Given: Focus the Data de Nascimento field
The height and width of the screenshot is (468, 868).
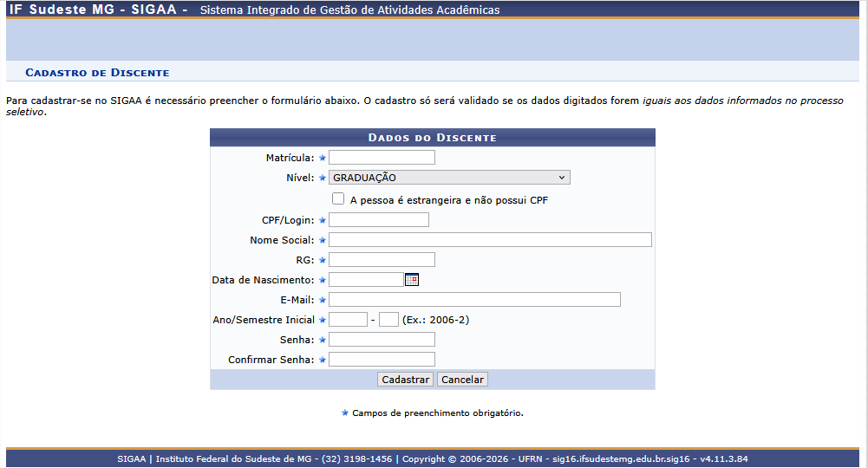Looking at the screenshot, I should pos(366,280).
